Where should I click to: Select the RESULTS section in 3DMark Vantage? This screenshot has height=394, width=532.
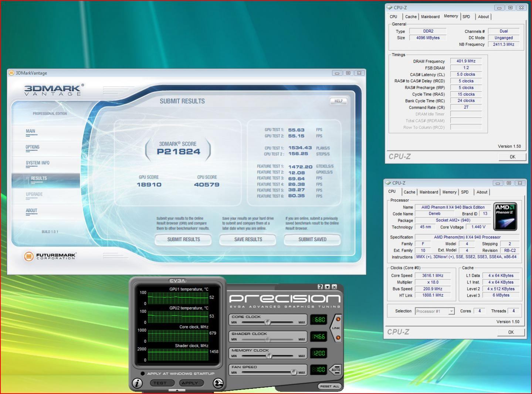point(46,180)
